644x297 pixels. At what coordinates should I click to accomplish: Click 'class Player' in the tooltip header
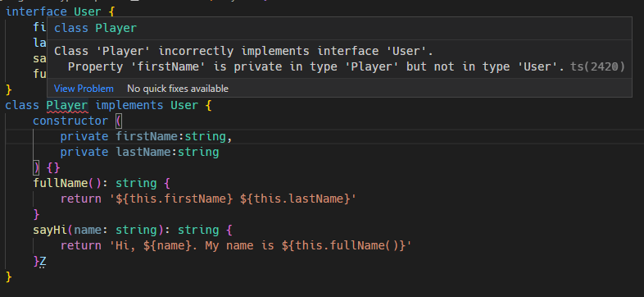(x=95, y=28)
